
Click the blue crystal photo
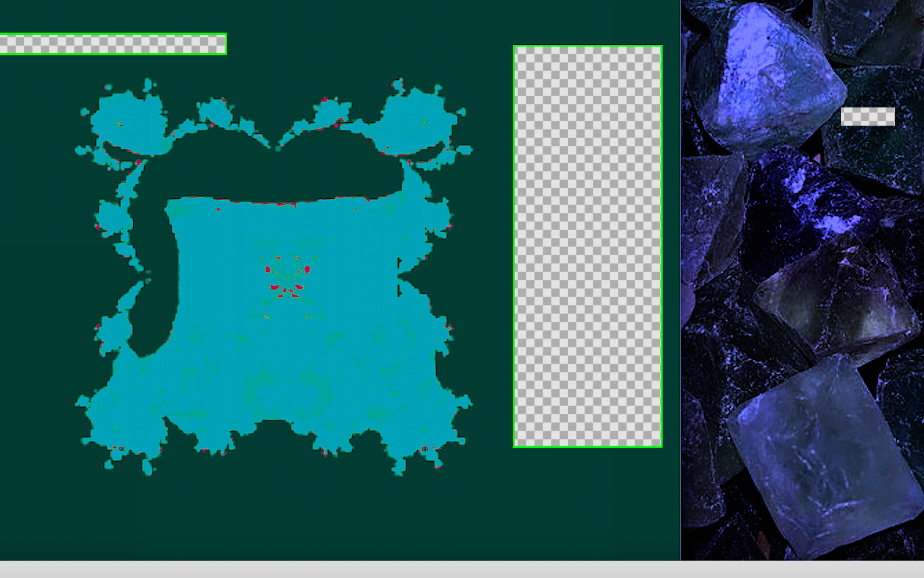point(802,280)
